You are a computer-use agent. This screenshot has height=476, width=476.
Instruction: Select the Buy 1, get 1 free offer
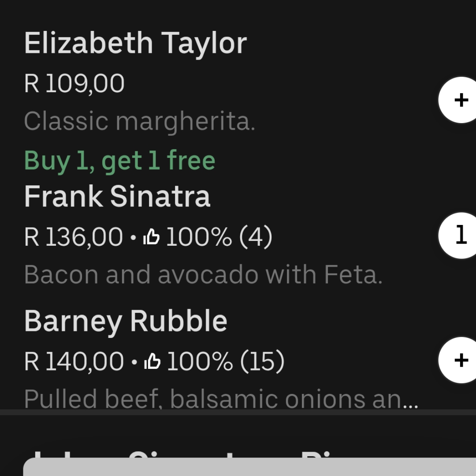(119, 161)
